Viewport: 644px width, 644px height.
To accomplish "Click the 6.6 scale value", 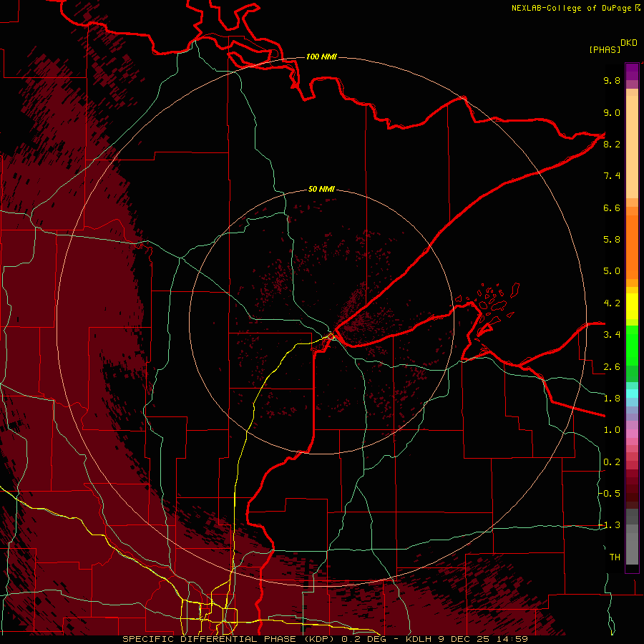I will pyautogui.click(x=612, y=208).
